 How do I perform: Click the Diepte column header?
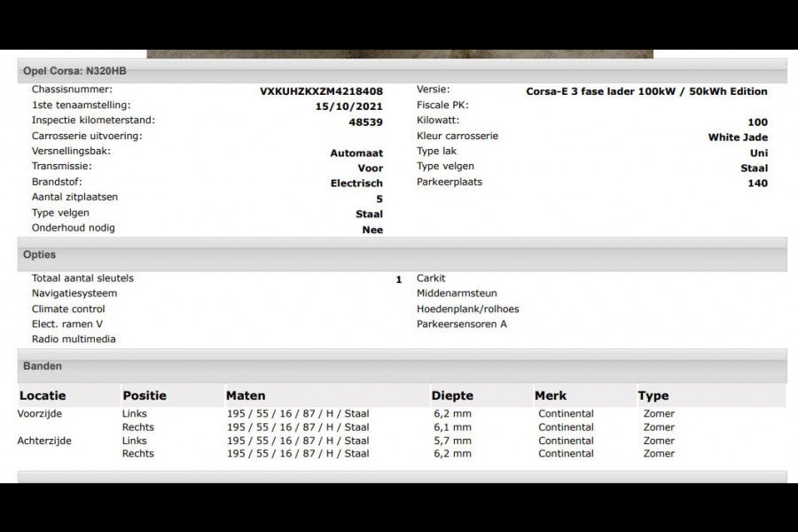click(452, 395)
